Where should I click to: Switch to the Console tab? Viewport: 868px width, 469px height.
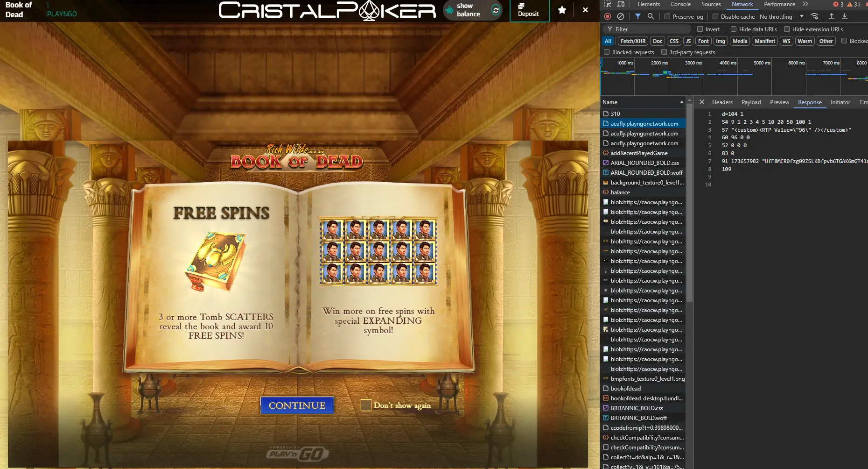680,4
